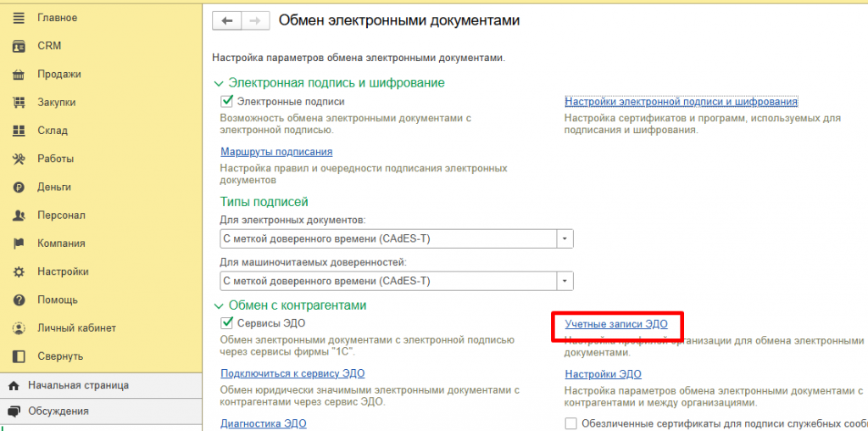This screenshot has height=431, width=868.
Task: Open dropdown arrow for электронных документов signature type
Action: click(x=565, y=238)
